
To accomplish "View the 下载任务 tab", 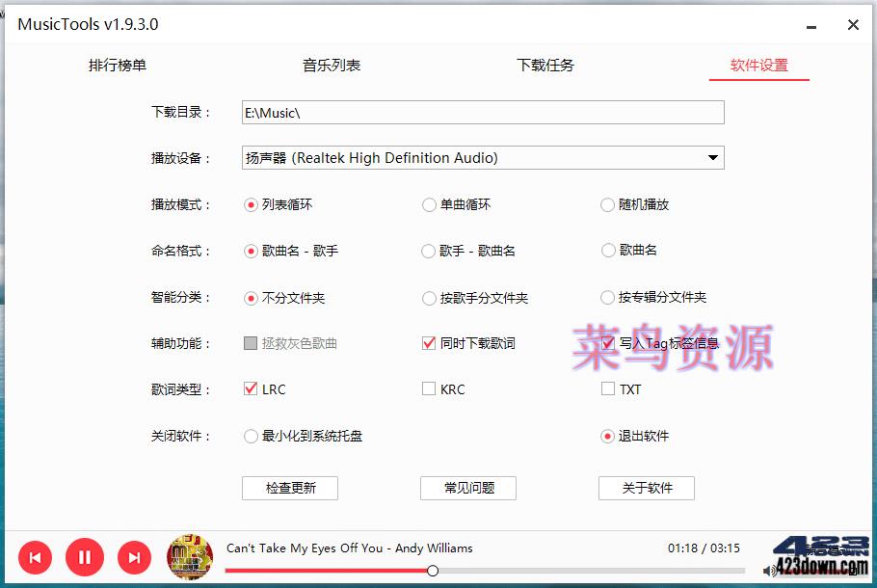I will 545,65.
